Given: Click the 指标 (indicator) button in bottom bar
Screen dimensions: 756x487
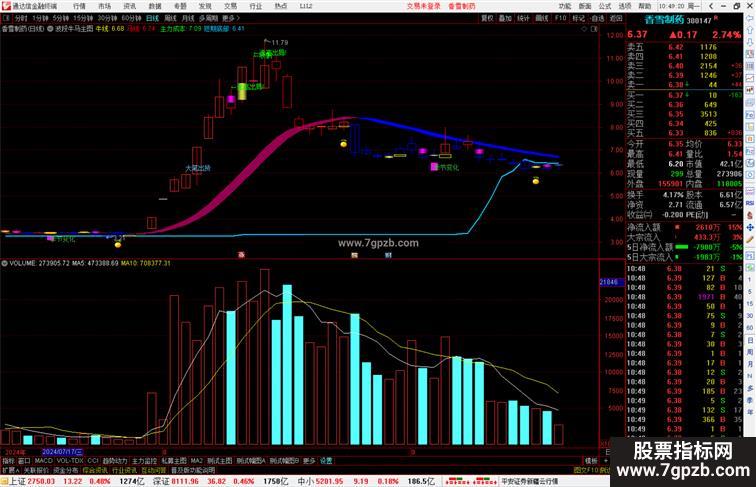Looking at the screenshot, I should pos(9,461).
